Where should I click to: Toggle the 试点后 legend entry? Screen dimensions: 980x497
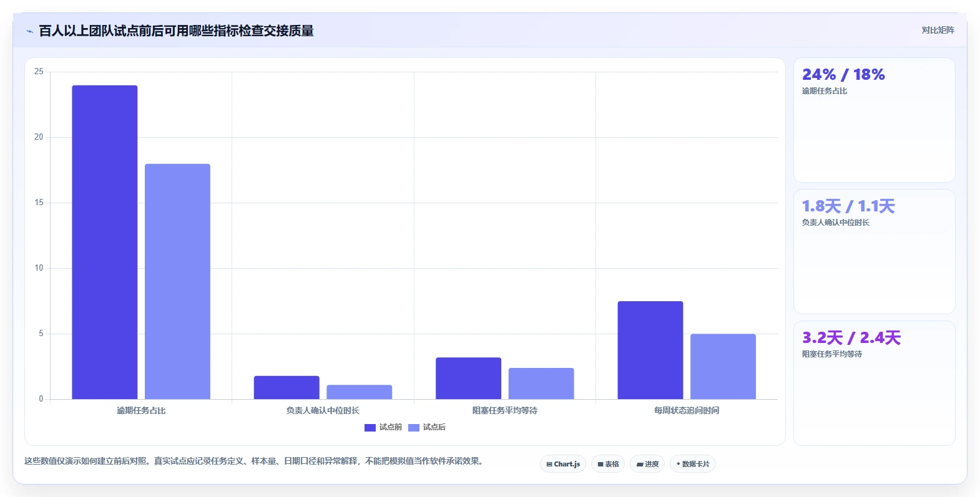point(427,427)
